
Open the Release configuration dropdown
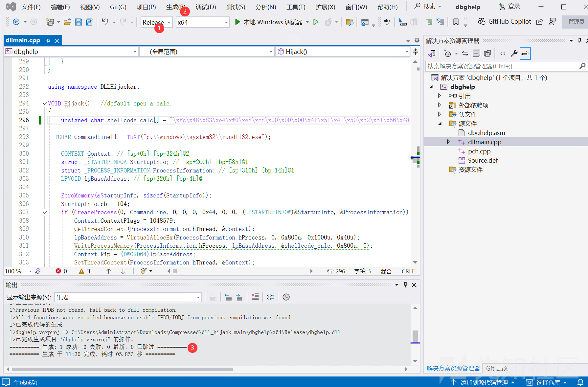(156, 22)
